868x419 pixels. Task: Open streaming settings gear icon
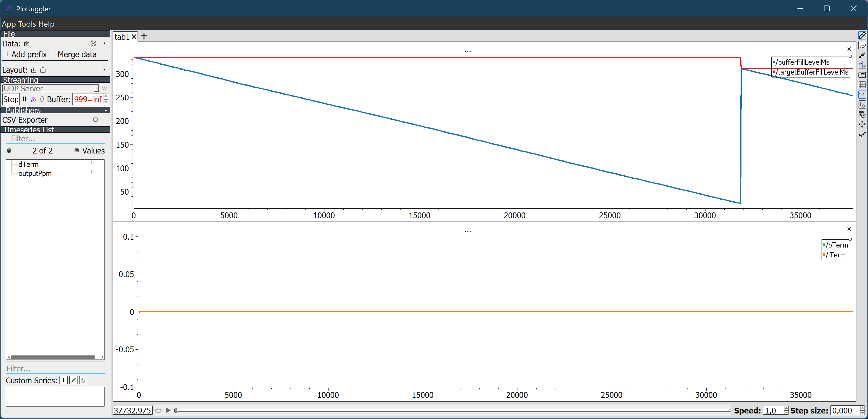click(x=104, y=88)
